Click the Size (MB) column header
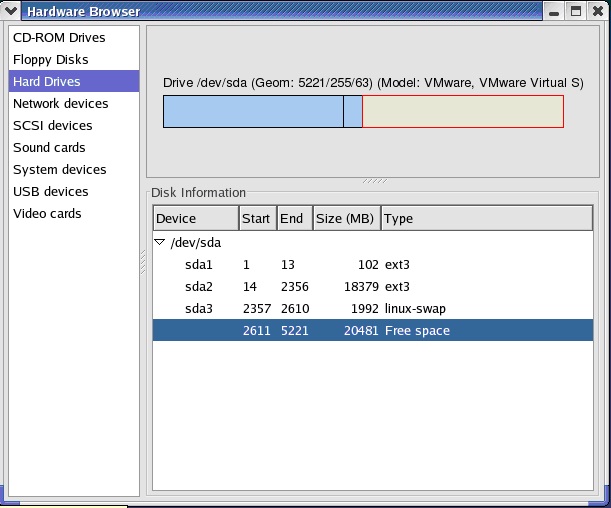611x508 pixels. click(x=345, y=219)
